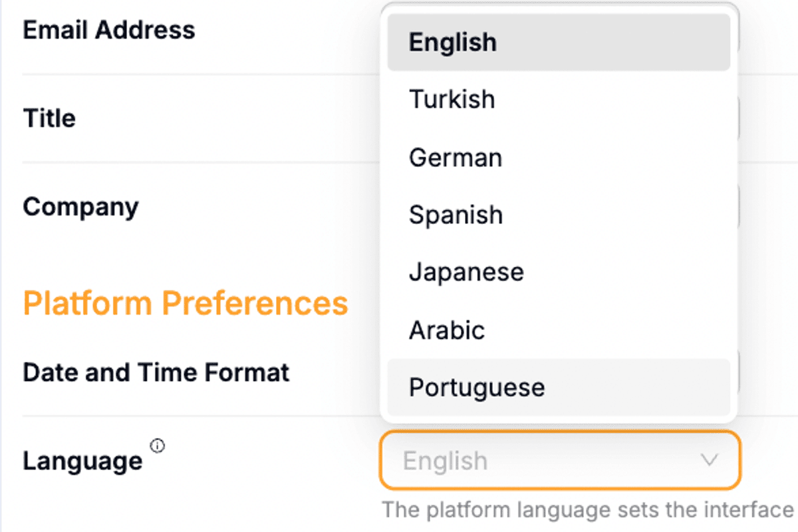Open the Language dropdown field
Image resolution: width=798 pixels, height=532 pixels.
coord(559,460)
